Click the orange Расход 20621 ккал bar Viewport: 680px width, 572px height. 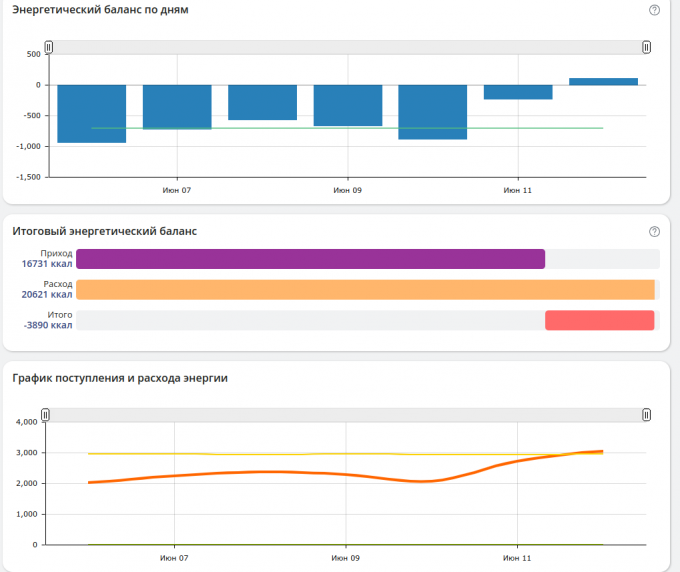(365, 290)
